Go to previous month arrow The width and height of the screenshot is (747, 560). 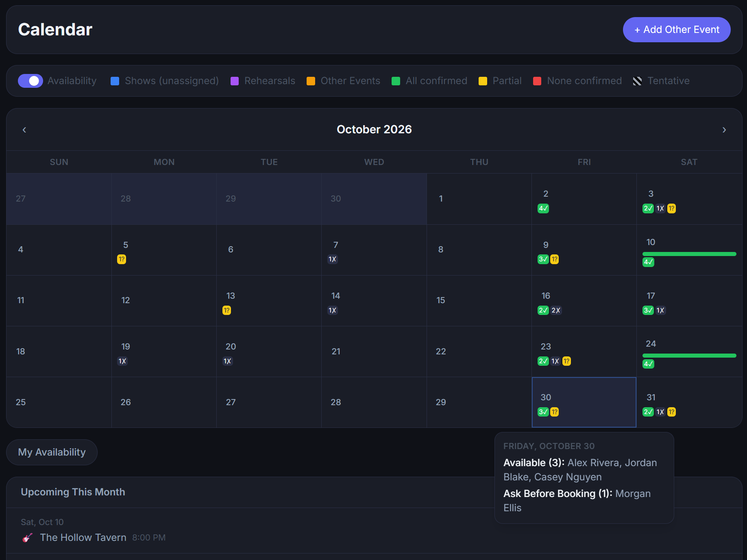(24, 130)
